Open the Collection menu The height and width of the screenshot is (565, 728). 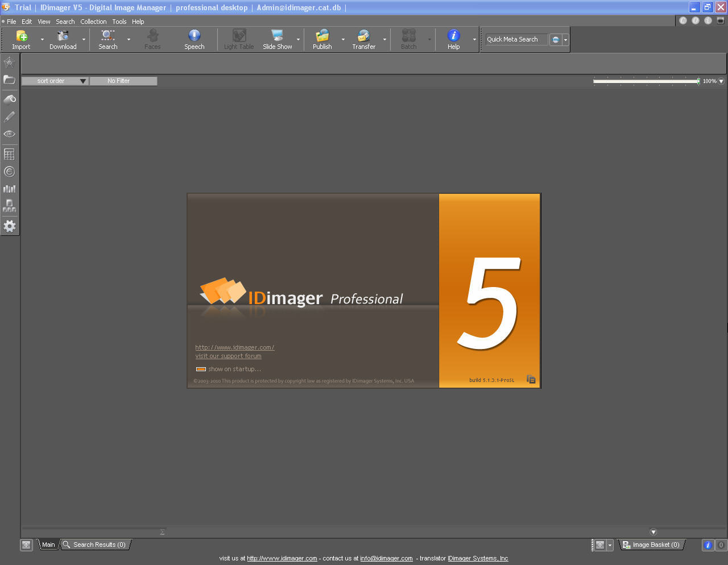[93, 22]
